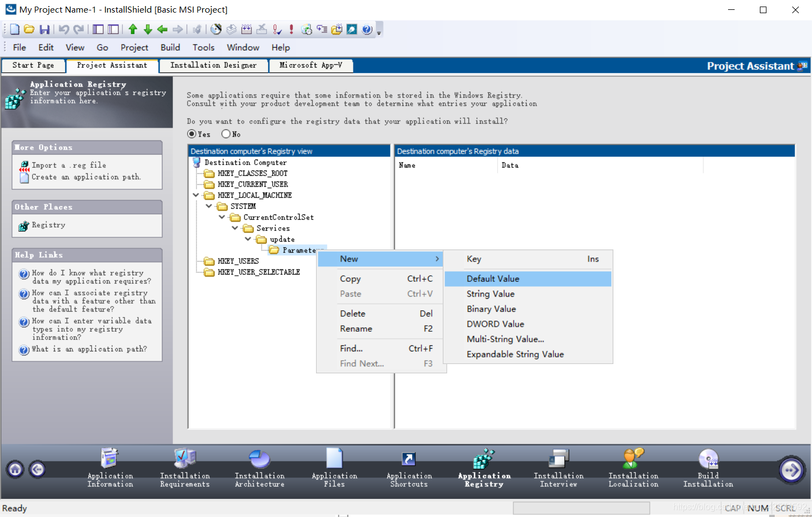Click Delete in the context menu
The height and width of the screenshot is (517, 812).
[x=381, y=314]
